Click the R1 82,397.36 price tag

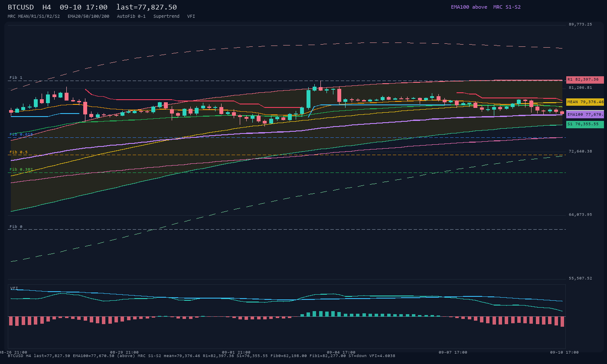point(585,80)
